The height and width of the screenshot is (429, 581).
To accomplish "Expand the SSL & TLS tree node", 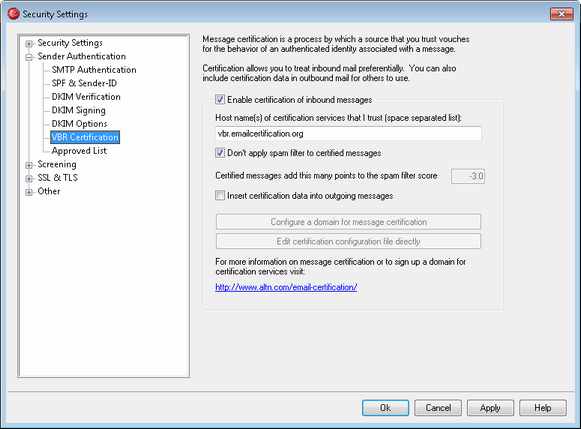I will 29,179.
